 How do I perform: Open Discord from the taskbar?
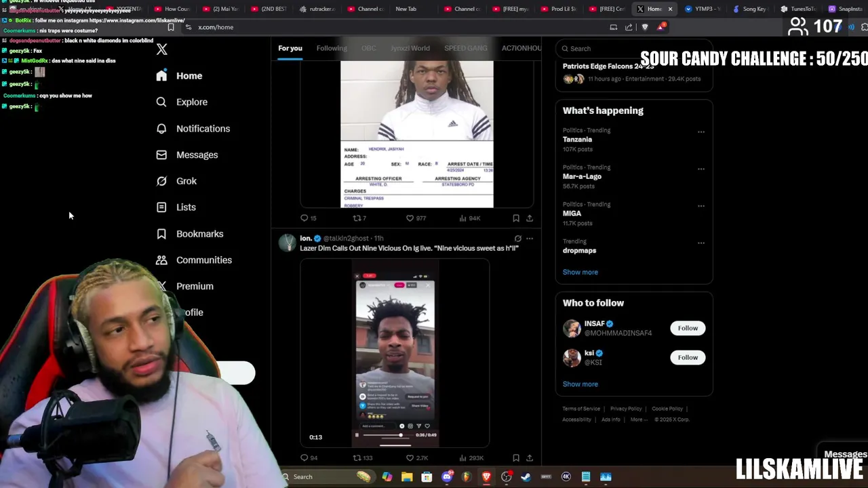pos(447,476)
